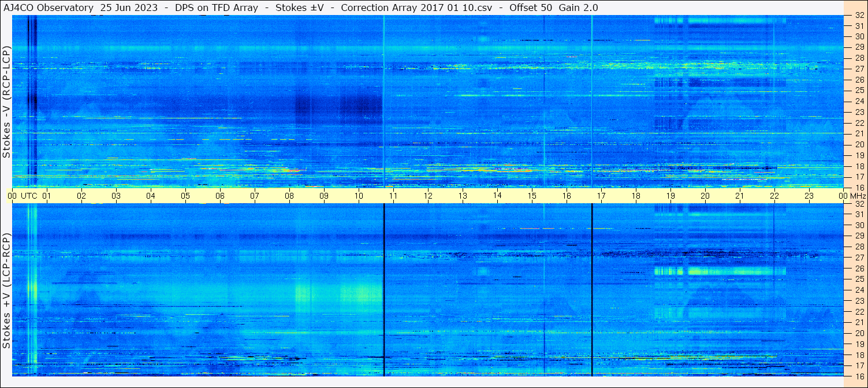Select the 20 hour mark on time axis
The image size is (868, 388).
(x=705, y=196)
